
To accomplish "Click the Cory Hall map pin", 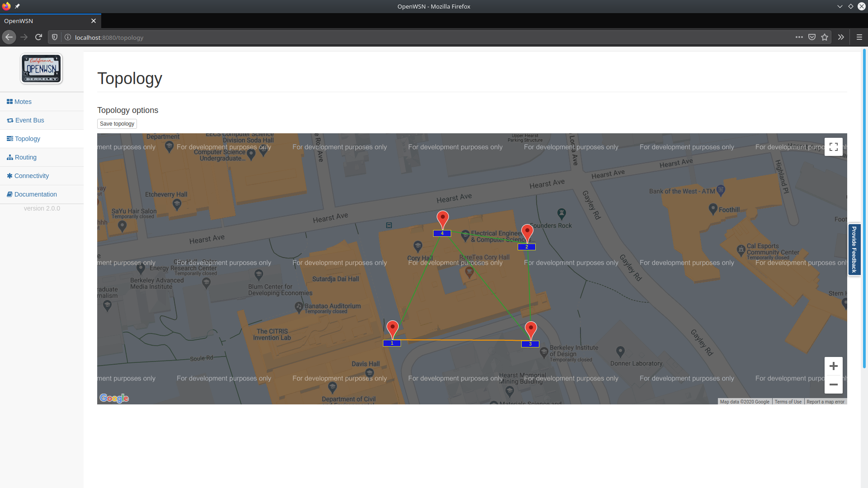I will (418, 246).
